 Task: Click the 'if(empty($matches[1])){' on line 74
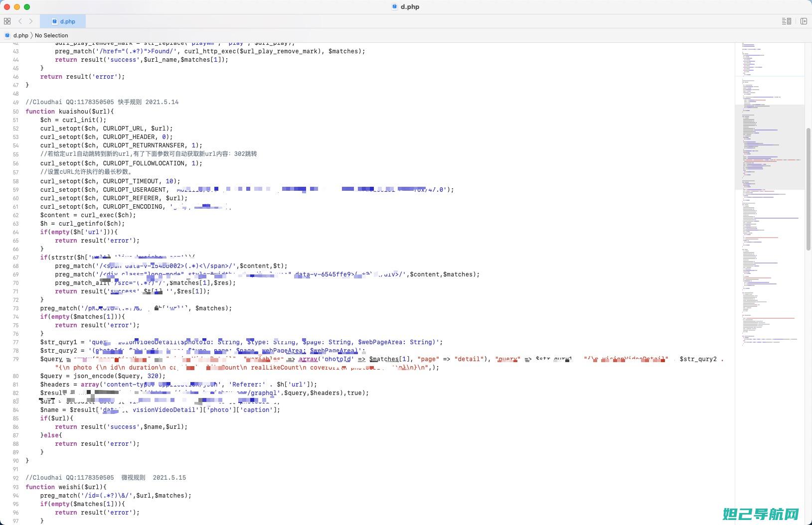click(83, 317)
